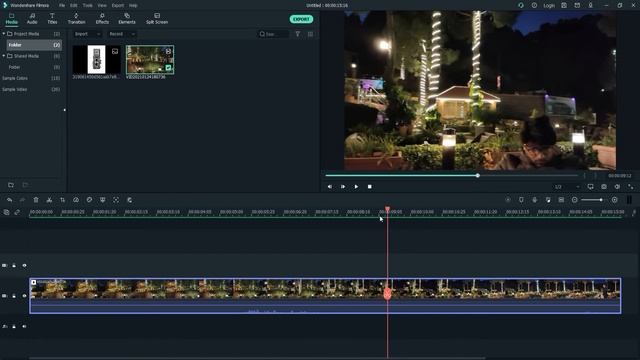Split the clip with the scissors icon
The width and height of the screenshot is (640, 360).
pos(49,200)
